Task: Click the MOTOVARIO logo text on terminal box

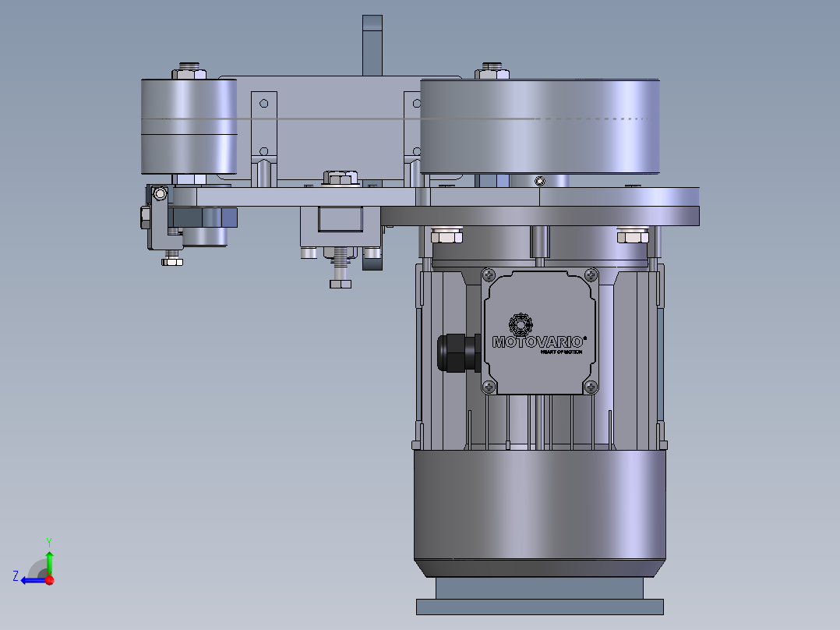Action: coord(538,342)
